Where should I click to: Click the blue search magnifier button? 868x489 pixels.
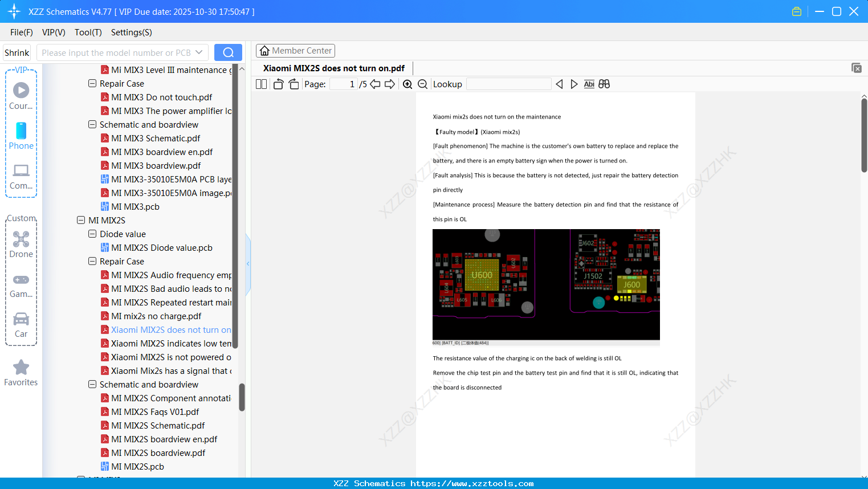(228, 52)
